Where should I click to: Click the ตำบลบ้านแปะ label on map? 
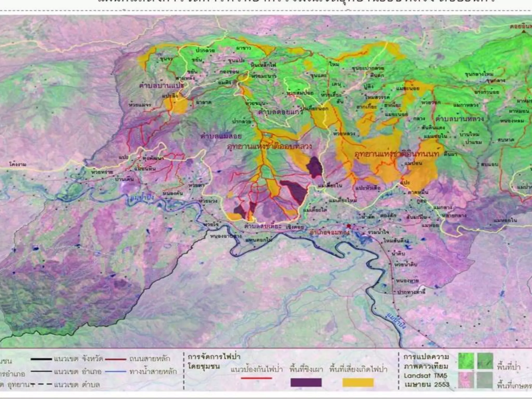pos(162,85)
